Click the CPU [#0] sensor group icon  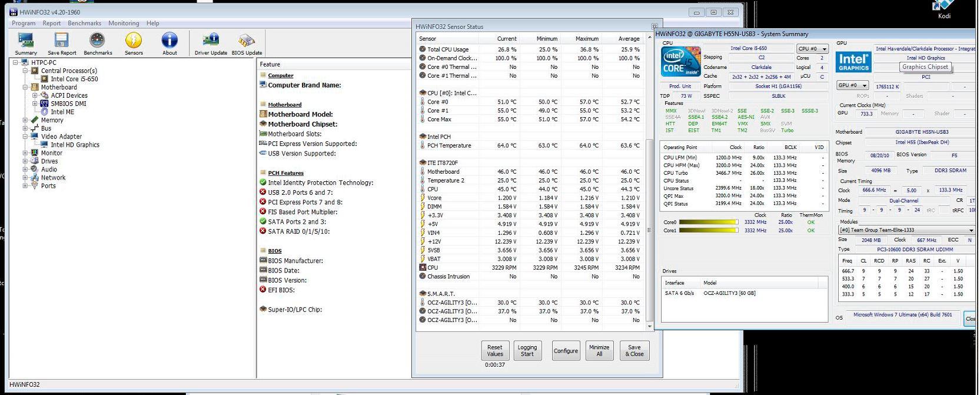click(x=423, y=93)
